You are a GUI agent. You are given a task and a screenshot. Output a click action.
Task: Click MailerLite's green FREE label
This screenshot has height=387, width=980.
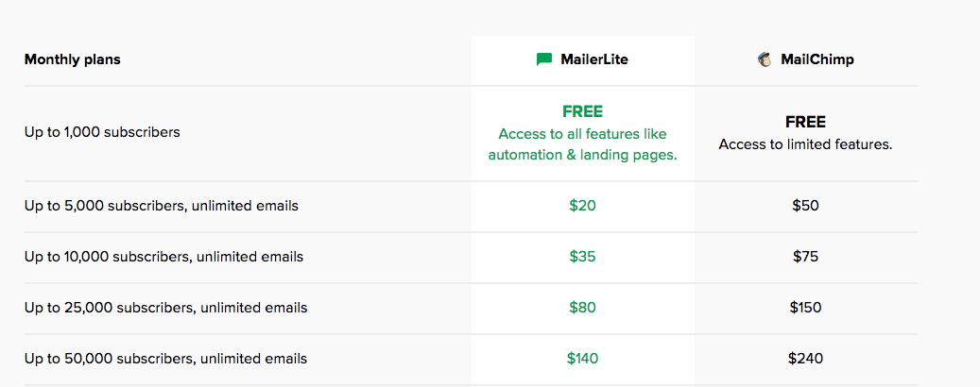[582, 111]
